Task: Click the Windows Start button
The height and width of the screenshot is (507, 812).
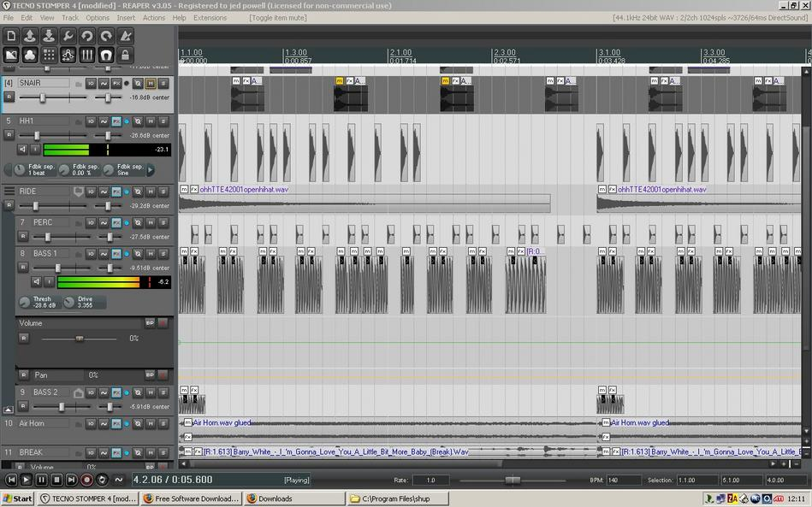Action: point(17,498)
